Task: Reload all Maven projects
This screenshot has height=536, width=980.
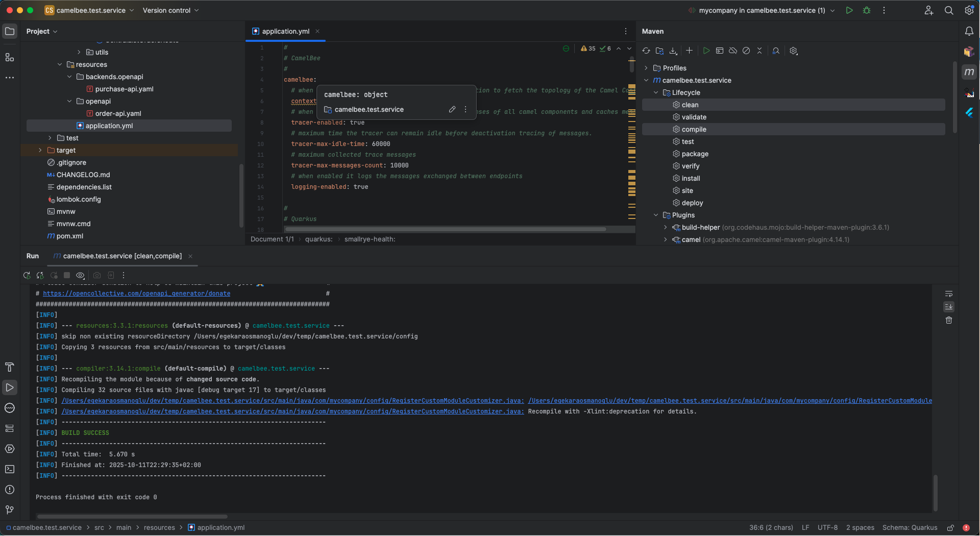Action: coord(646,51)
